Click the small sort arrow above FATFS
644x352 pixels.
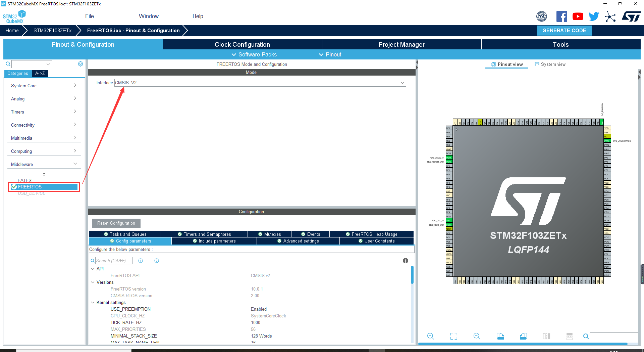44,174
